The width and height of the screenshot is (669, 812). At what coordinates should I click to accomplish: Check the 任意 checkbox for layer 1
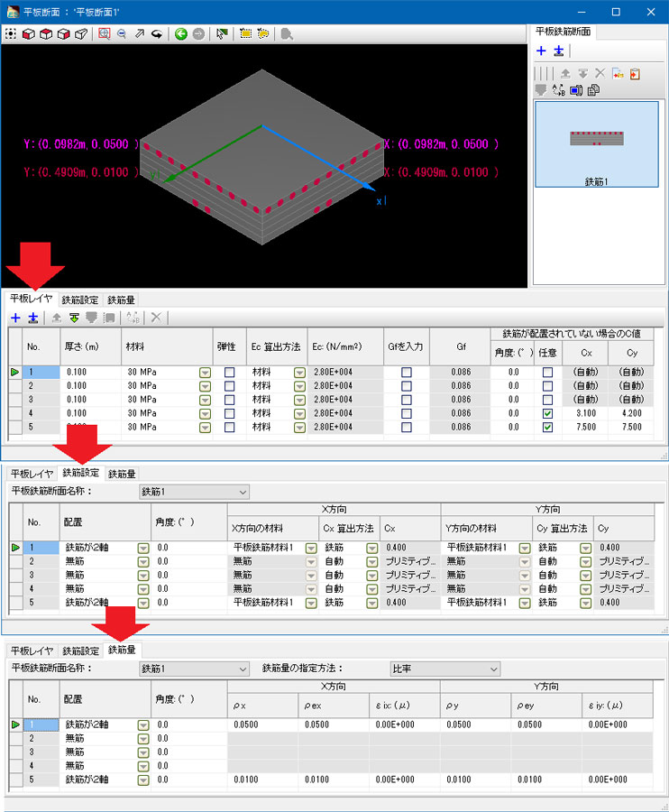[x=547, y=373]
